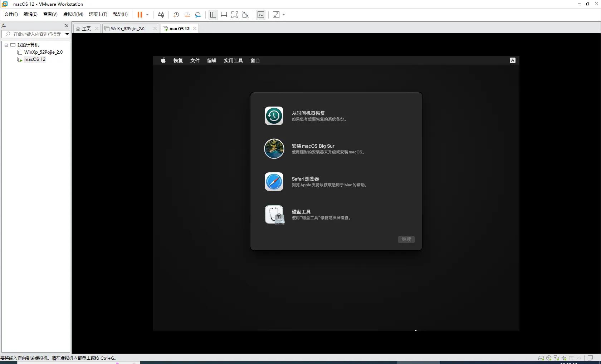Enter full screen mode
The height and width of the screenshot is (364, 601).
pos(235,15)
